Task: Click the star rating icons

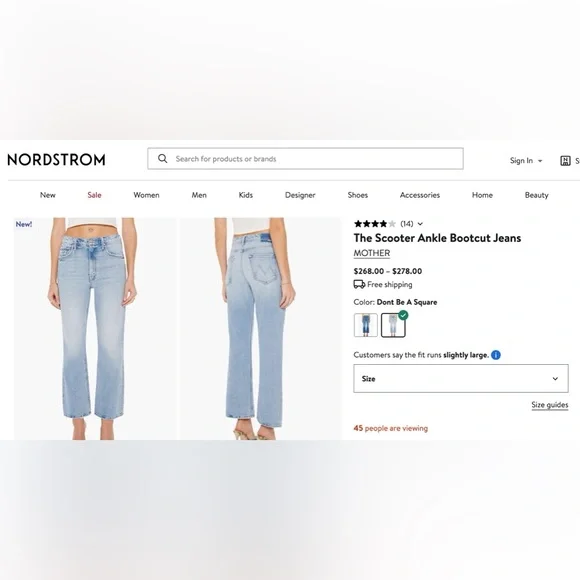Action: (x=375, y=224)
